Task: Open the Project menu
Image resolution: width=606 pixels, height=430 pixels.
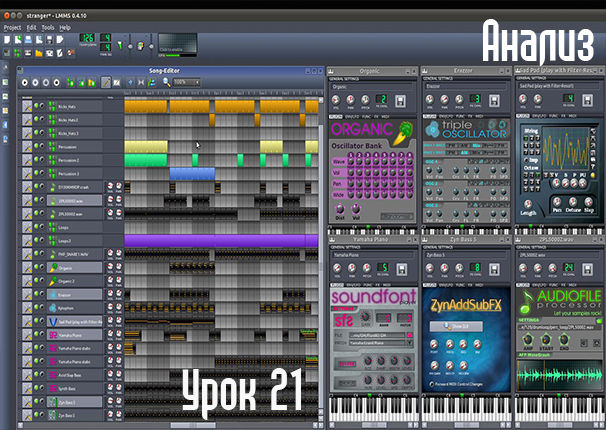Action: tap(12, 27)
